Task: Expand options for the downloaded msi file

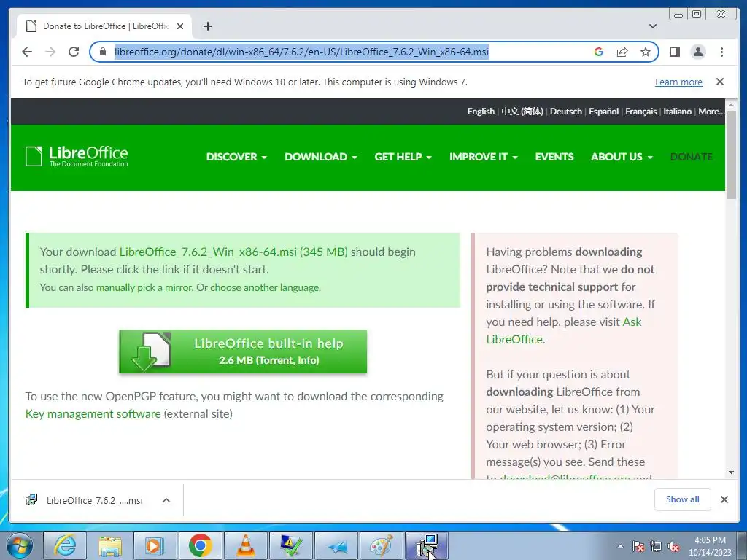Action: coord(166,500)
